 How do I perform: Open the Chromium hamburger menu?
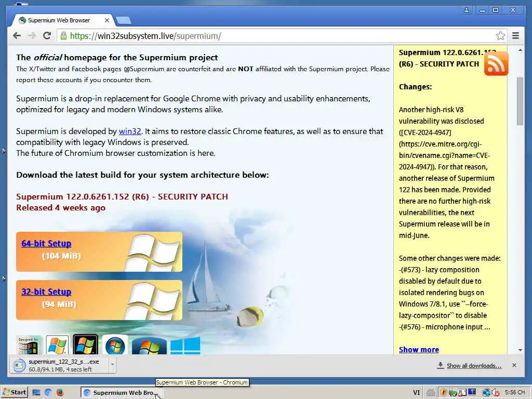[x=515, y=36]
